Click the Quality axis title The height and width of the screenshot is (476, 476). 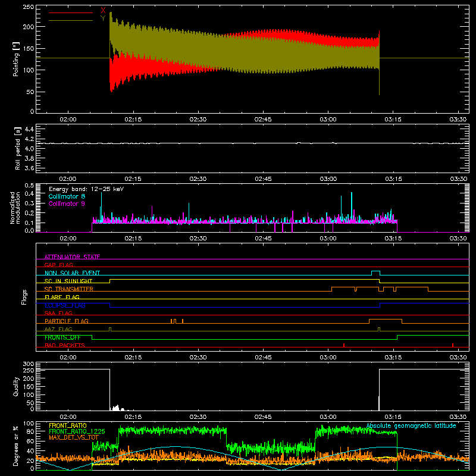point(16,386)
